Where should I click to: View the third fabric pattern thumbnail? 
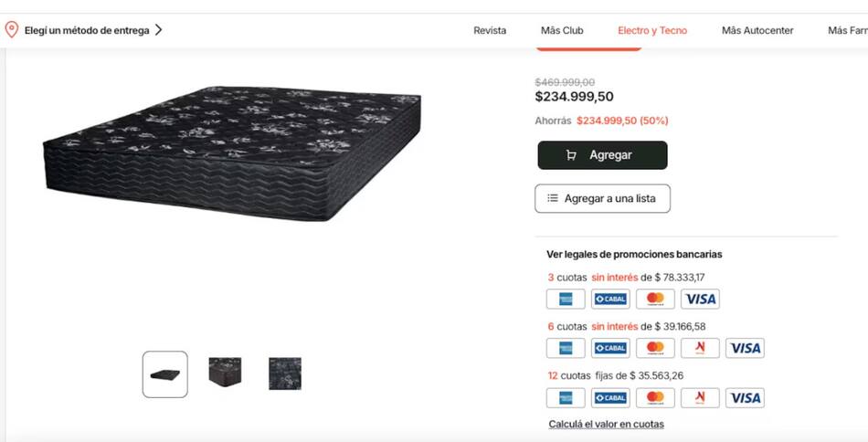285,373
